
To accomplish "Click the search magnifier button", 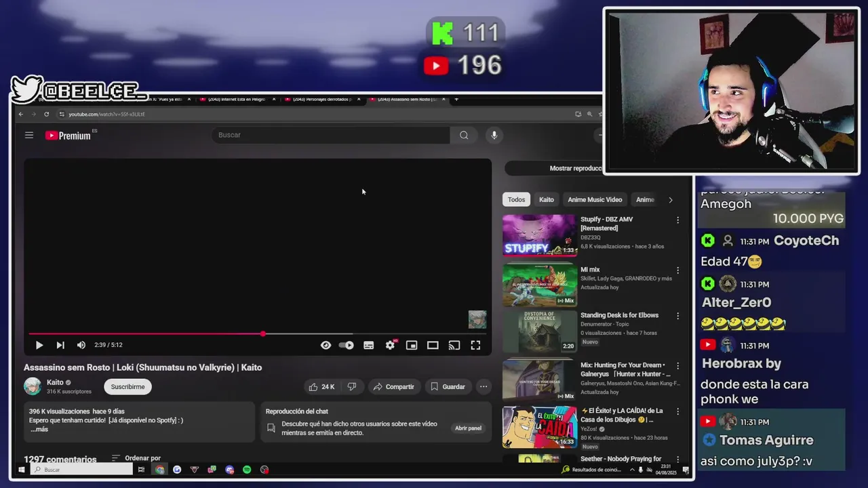I will pyautogui.click(x=464, y=135).
